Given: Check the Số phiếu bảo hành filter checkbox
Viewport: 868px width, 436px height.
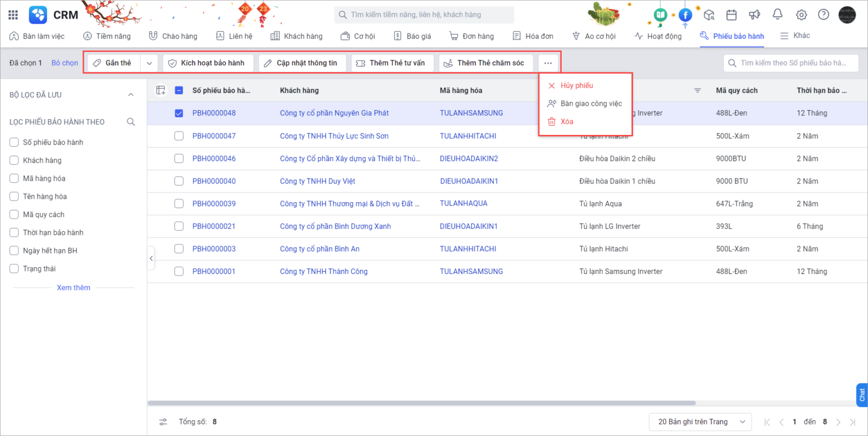Looking at the screenshot, I should coord(14,142).
